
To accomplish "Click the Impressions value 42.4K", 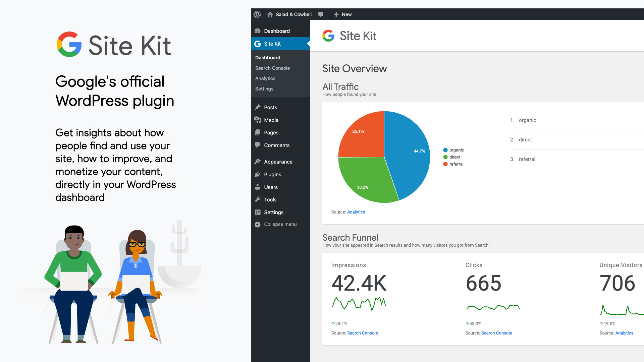I will pyautogui.click(x=359, y=283).
